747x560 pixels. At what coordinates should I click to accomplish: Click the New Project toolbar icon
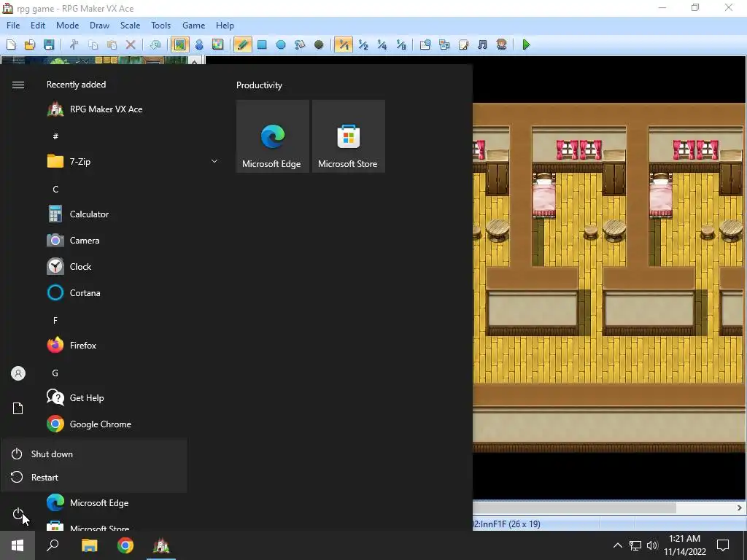pyautogui.click(x=11, y=44)
